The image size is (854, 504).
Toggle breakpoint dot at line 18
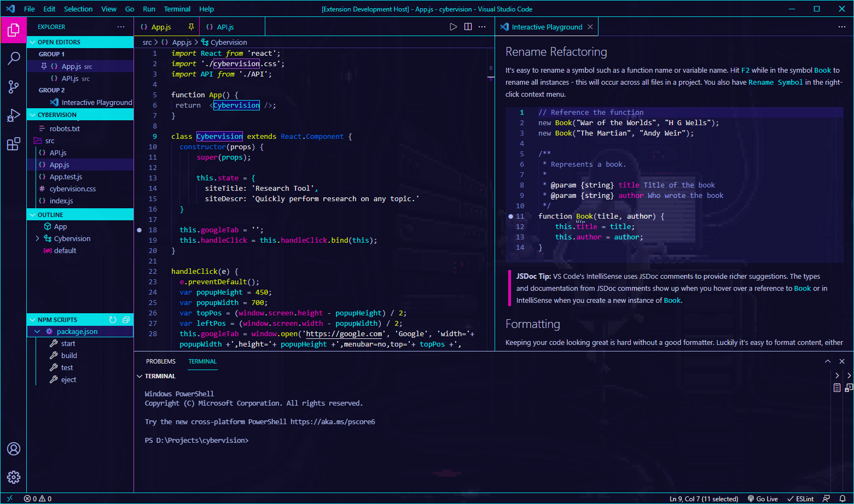tap(140, 230)
